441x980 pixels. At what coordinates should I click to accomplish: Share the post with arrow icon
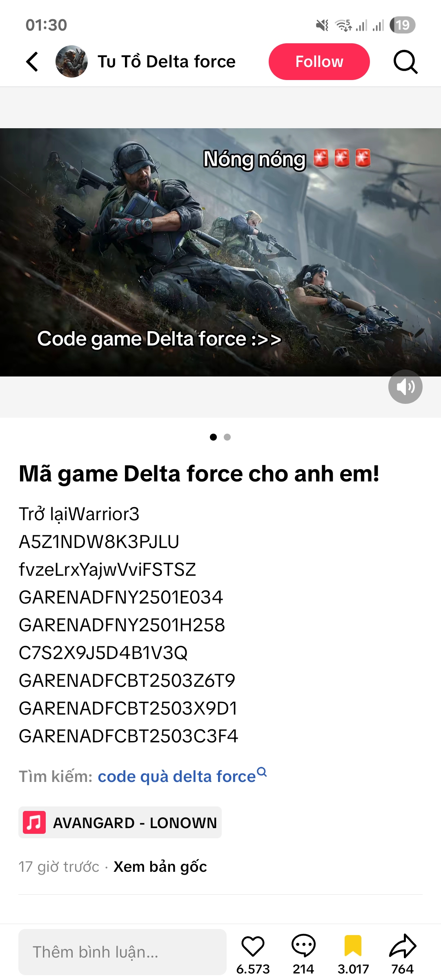click(x=403, y=946)
